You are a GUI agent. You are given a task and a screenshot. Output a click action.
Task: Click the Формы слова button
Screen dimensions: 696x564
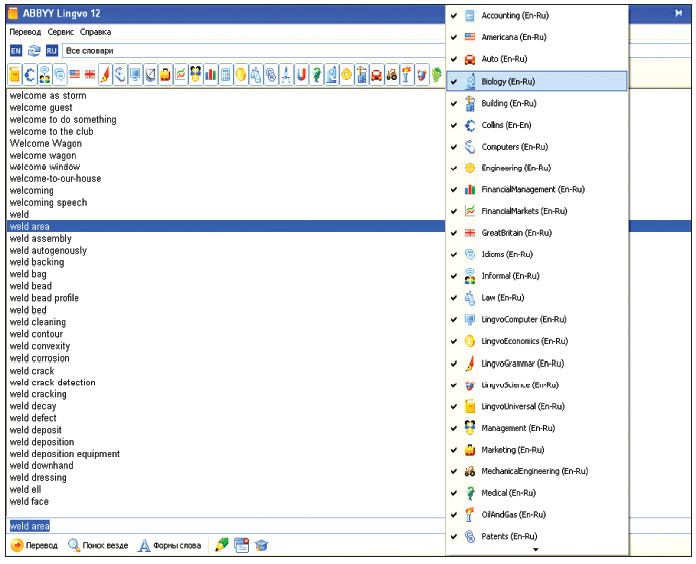170,545
